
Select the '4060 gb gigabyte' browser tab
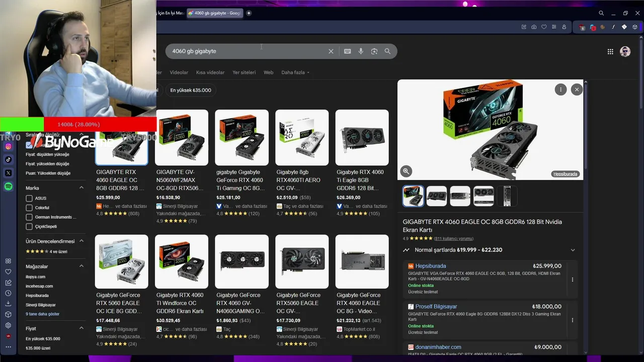(x=214, y=13)
